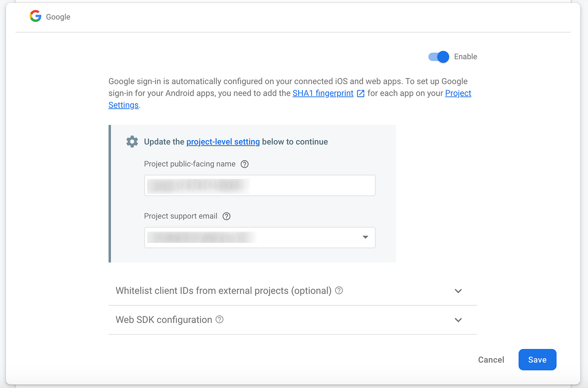588x388 pixels.
Task: Click the Web SDK configuration section header
Action: [163, 320]
